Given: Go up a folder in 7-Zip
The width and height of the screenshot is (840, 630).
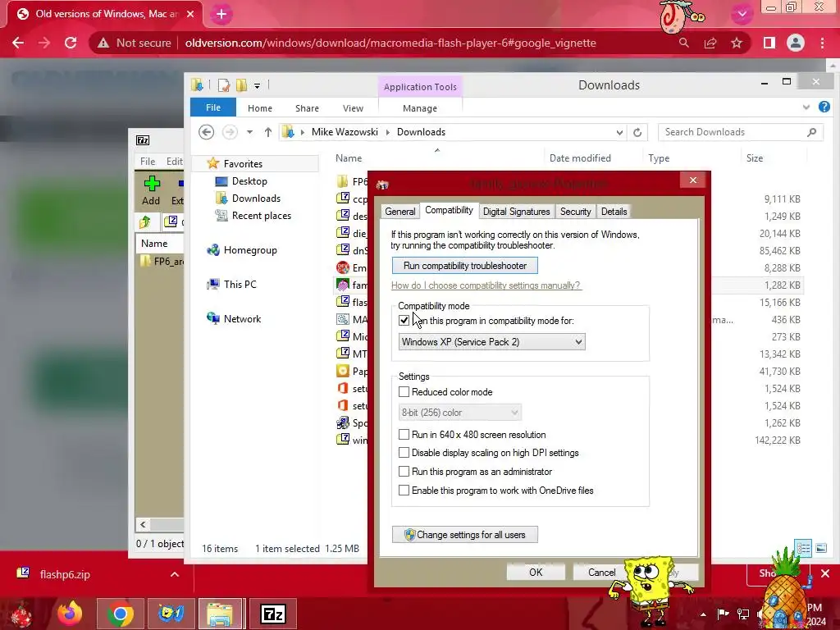Looking at the screenshot, I should tap(144, 221).
